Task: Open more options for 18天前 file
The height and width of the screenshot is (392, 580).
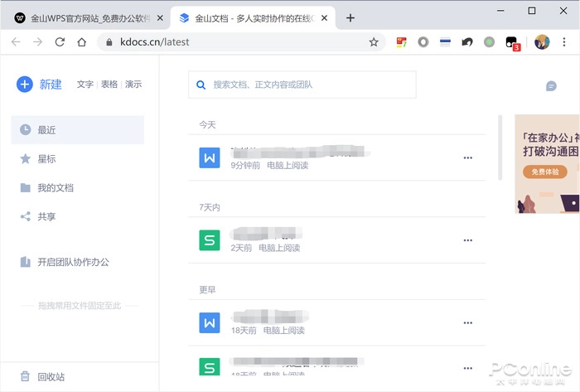Action: tap(468, 323)
